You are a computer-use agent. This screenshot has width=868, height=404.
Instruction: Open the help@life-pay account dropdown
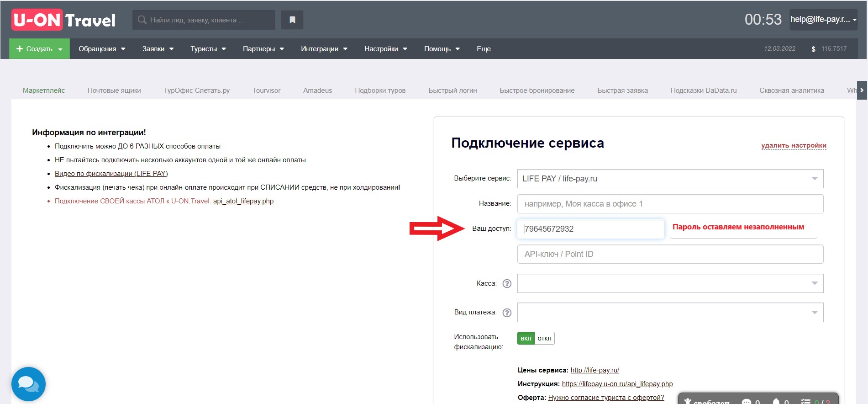coord(823,20)
